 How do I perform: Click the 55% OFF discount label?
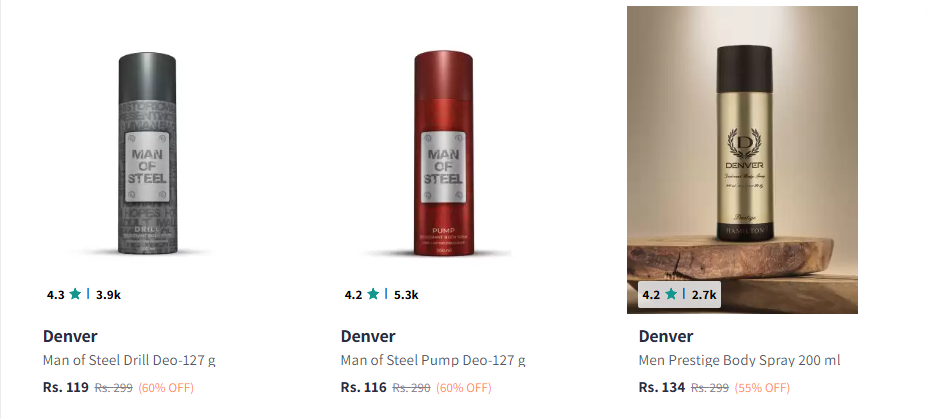coord(763,388)
